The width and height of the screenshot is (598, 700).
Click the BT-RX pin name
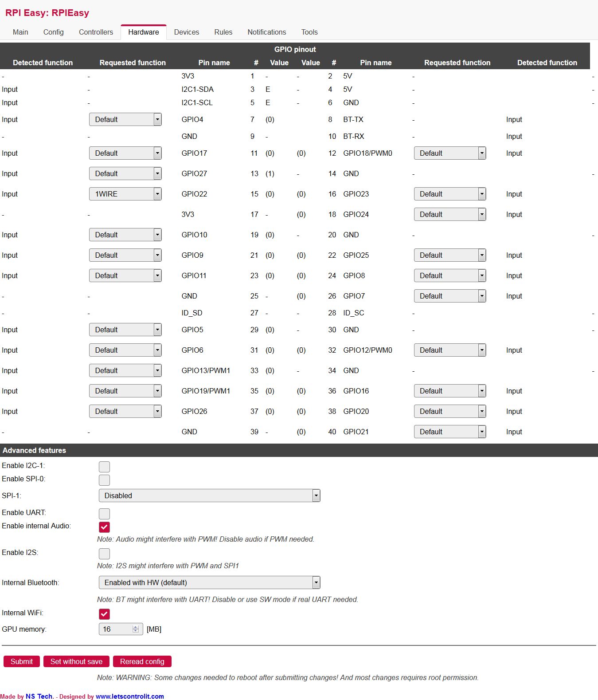coord(354,136)
